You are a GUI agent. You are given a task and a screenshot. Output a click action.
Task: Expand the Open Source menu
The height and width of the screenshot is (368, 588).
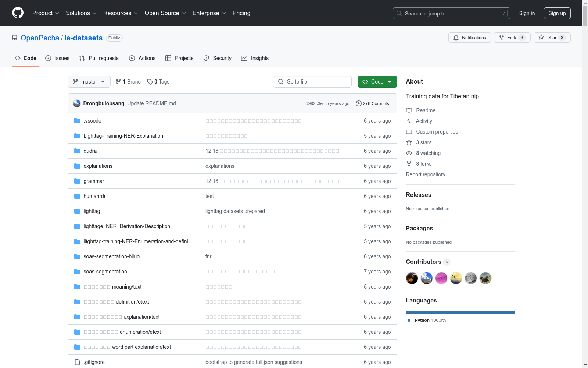point(165,13)
